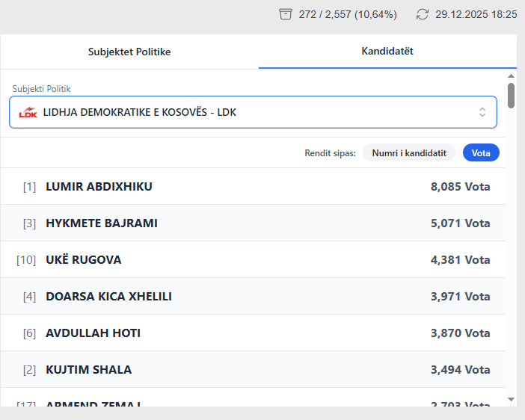Click Avdullah Hoti candidate row
The height and width of the screenshot is (420, 525).
click(x=253, y=333)
